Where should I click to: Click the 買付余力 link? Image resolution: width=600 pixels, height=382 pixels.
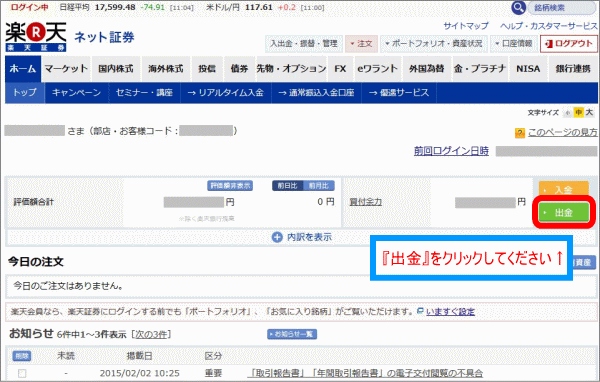pyautogui.click(x=365, y=202)
